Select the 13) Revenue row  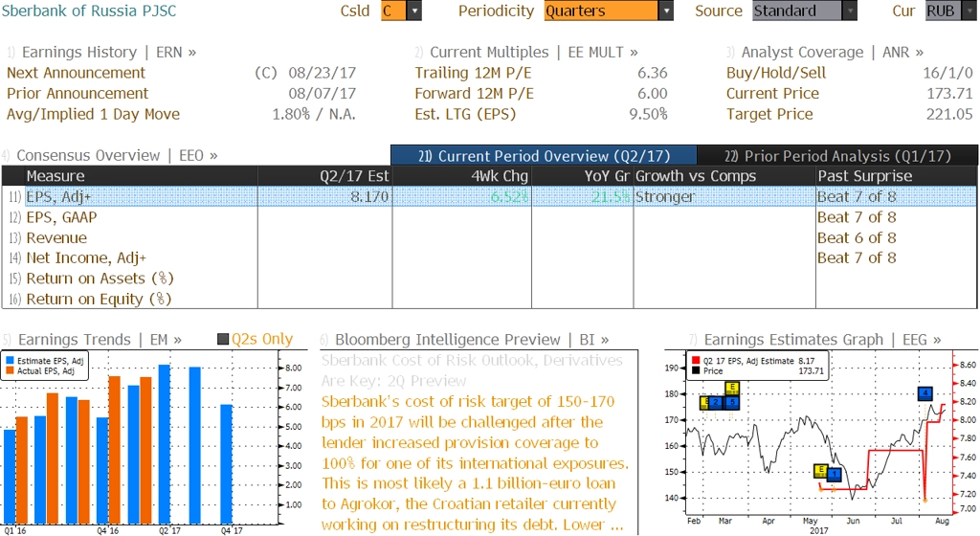click(x=489, y=237)
